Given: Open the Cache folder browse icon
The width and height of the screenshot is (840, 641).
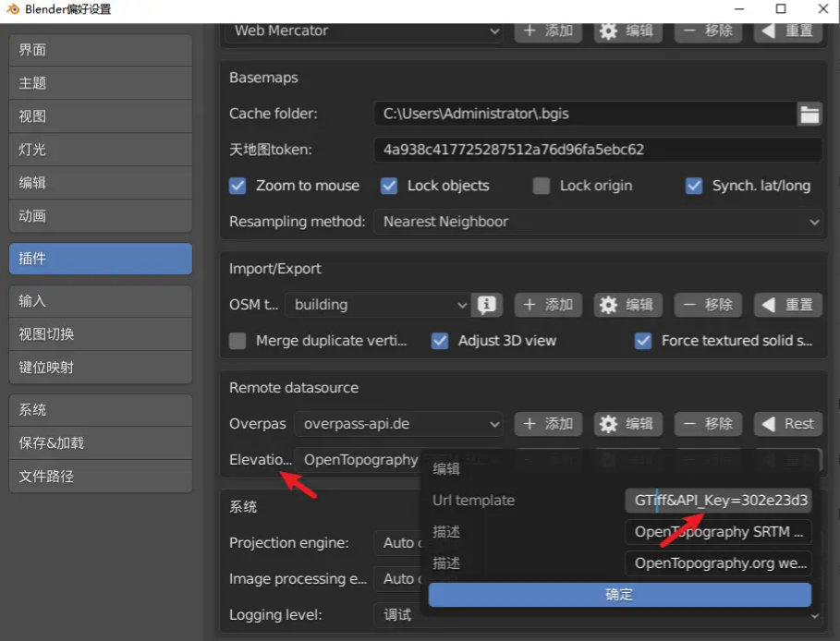Looking at the screenshot, I should tap(810, 114).
